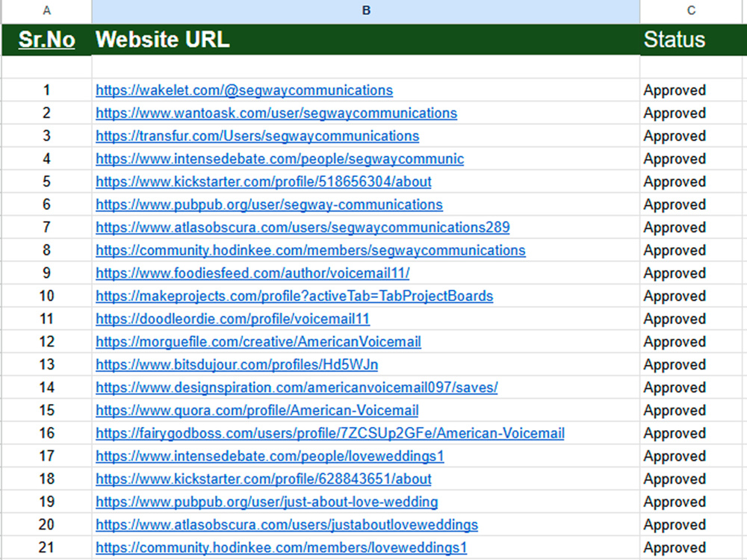Click serial number 21 cell

(46, 547)
